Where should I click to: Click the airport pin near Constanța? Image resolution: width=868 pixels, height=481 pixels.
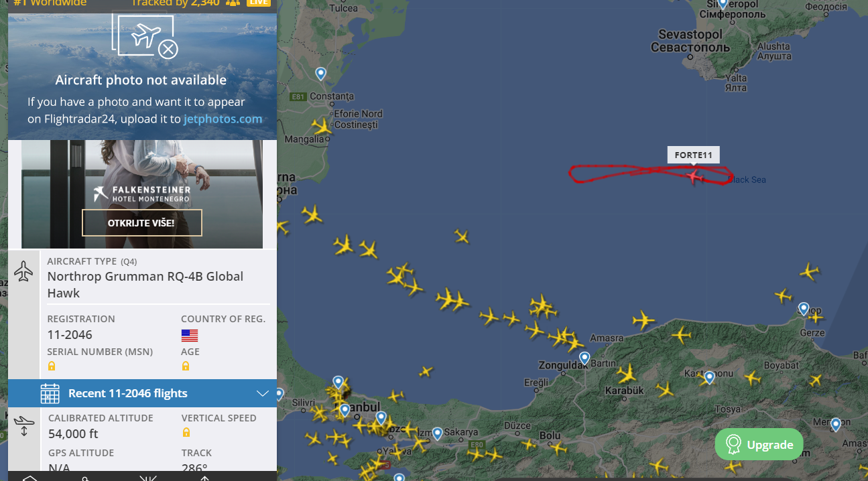pyautogui.click(x=321, y=74)
